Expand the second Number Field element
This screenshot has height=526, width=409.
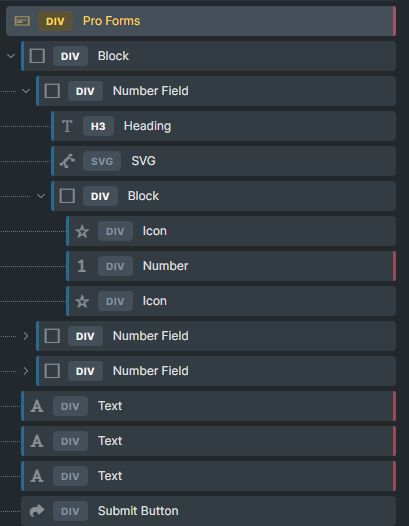26,336
